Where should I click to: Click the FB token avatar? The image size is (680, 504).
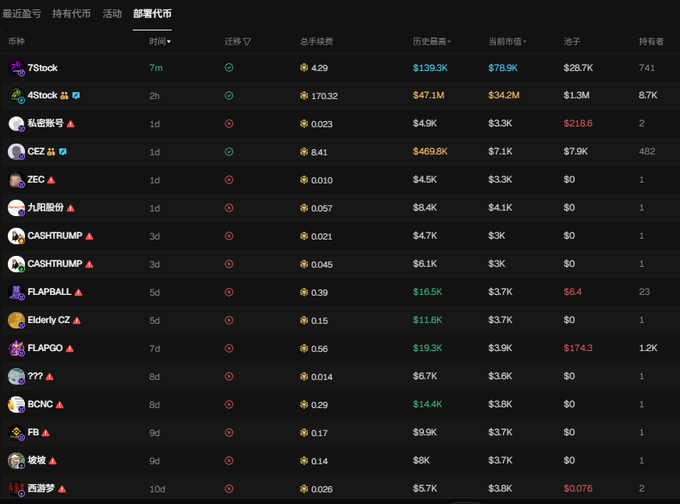[16, 432]
